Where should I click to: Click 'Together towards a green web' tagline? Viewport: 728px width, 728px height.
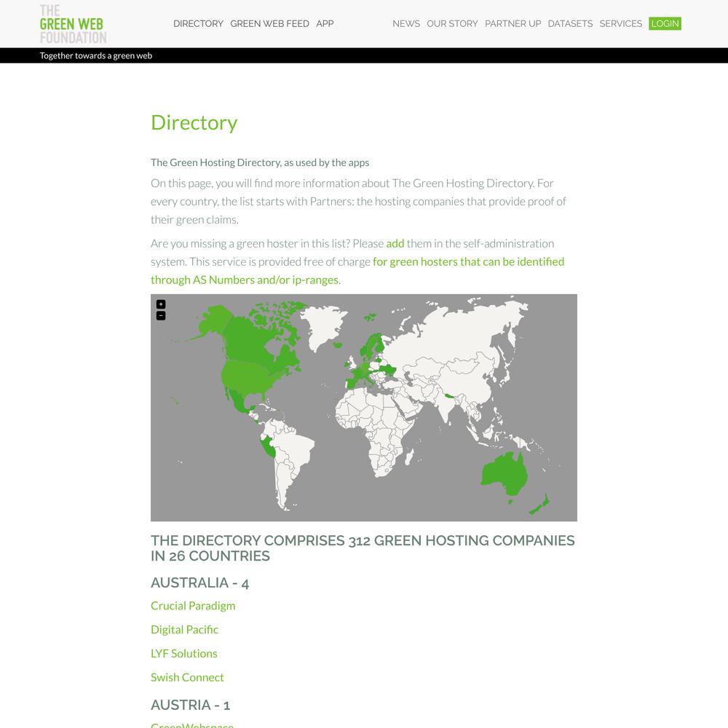[95, 56]
